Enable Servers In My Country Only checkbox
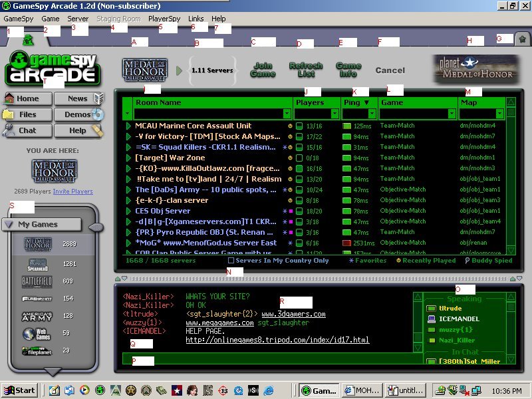Screen dimensions: 532x399 [231, 261]
